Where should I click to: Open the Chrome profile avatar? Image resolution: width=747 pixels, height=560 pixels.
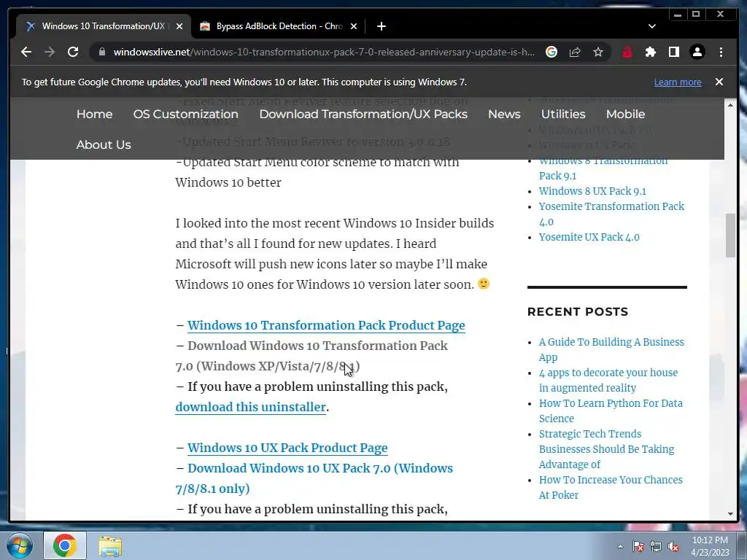[697, 52]
